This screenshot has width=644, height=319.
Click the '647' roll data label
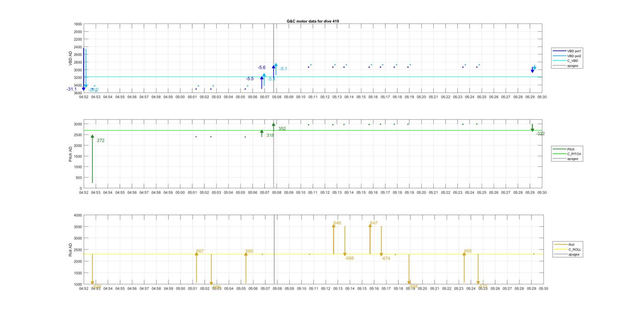[374, 223]
